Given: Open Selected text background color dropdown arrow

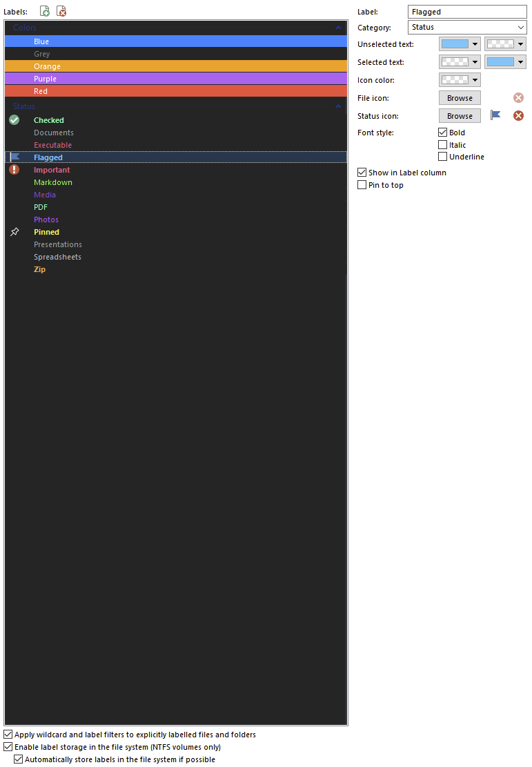Looking at the screenshot, I should [x=521, y=62].
